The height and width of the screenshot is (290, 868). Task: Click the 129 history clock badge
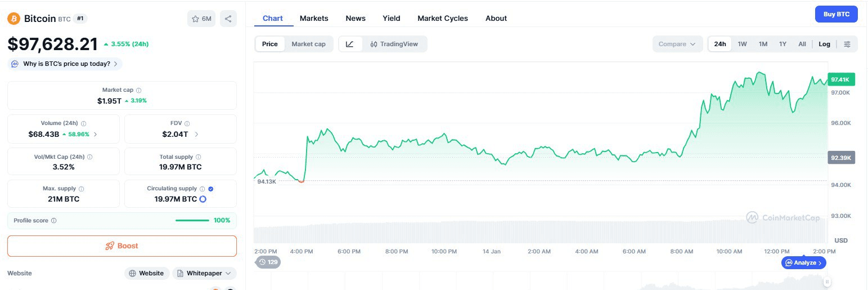pos(268,262)
